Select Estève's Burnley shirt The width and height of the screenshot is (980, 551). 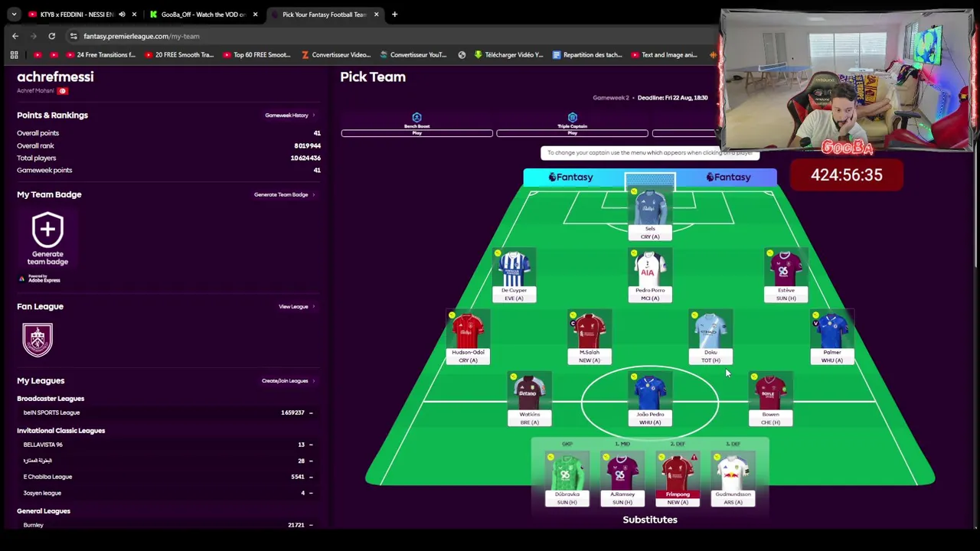(x=786, y=269)
